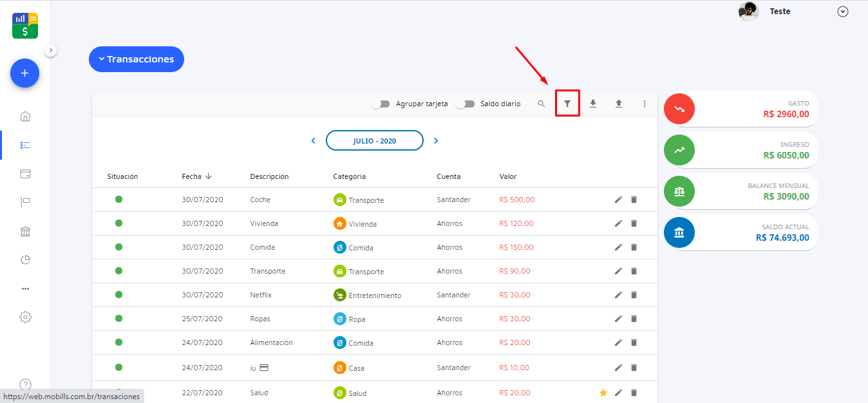Click the blue plus add button

point(25,73)
